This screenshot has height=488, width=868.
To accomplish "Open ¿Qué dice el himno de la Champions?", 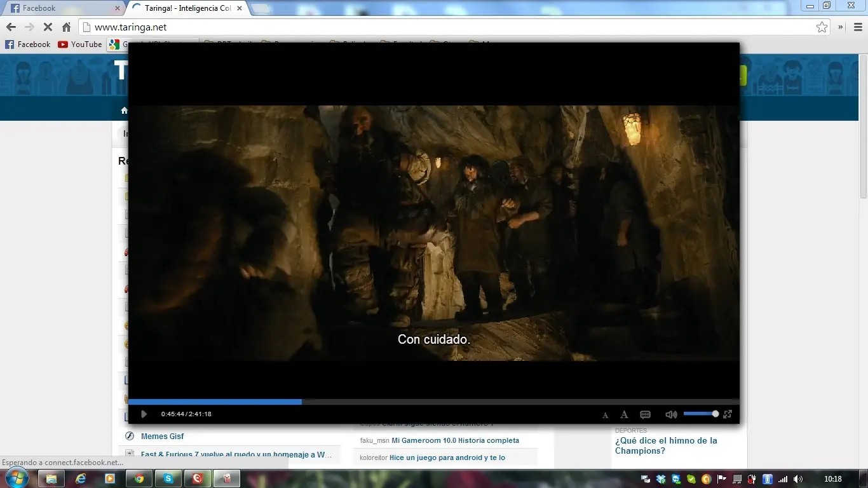I will click(666, 445).
